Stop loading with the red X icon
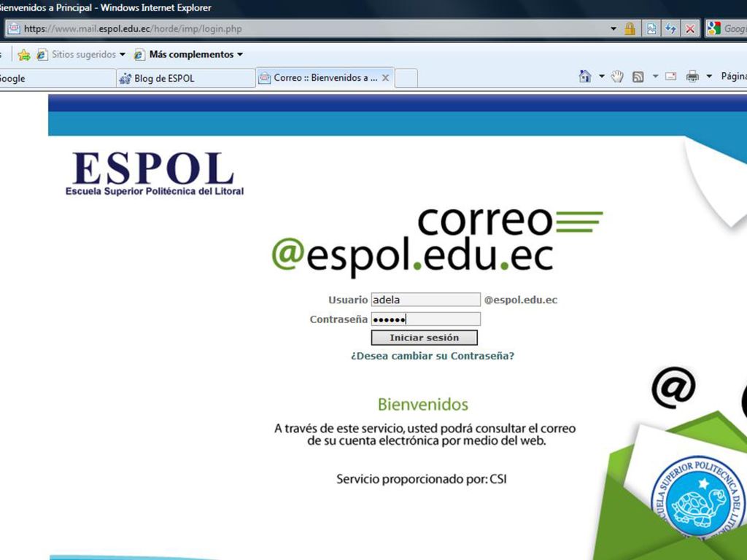747x560 pixels. pyautogui.click(x=690, y=28)
